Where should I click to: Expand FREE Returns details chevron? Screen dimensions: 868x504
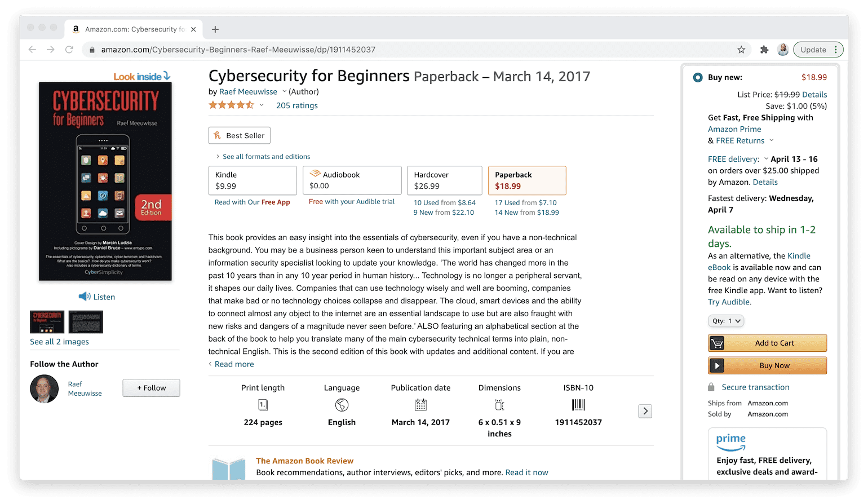tap(772, 141)
